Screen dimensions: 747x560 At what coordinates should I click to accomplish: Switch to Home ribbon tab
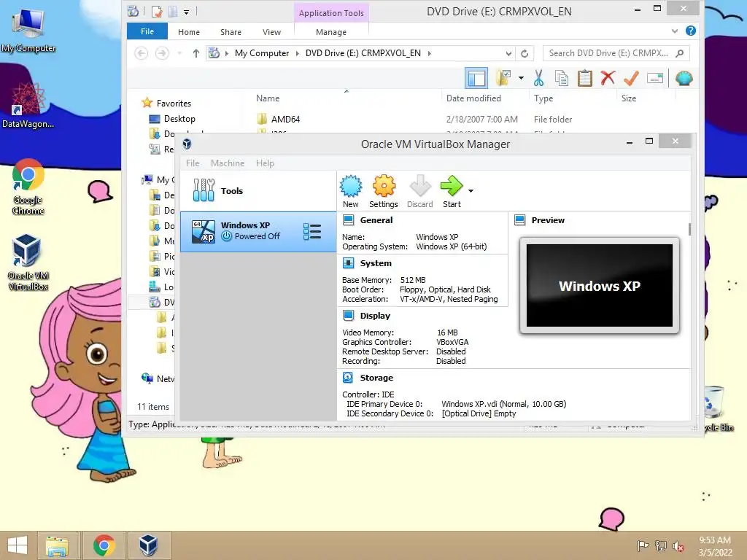coord(189,32)
